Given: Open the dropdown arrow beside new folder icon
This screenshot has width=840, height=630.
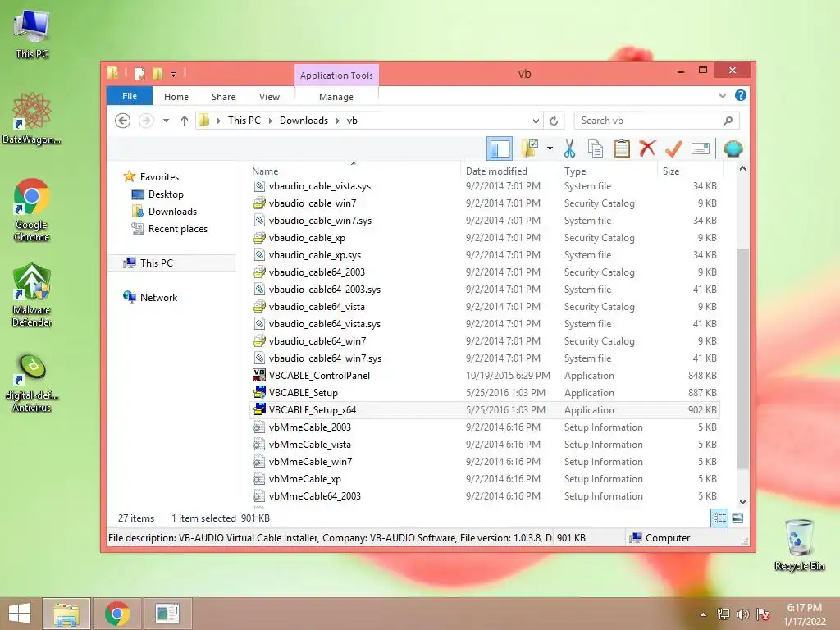Looking at the screenshot, I should pos(550,148).
